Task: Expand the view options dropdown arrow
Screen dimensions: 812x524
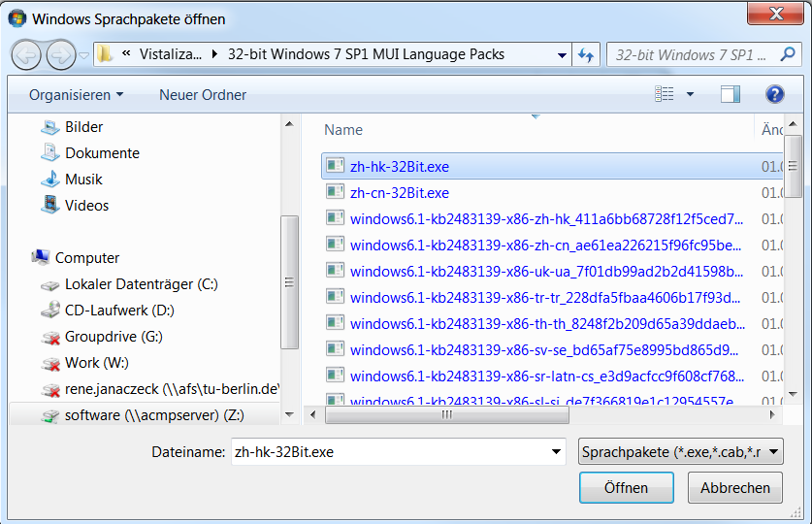Action: click(691, 95)
